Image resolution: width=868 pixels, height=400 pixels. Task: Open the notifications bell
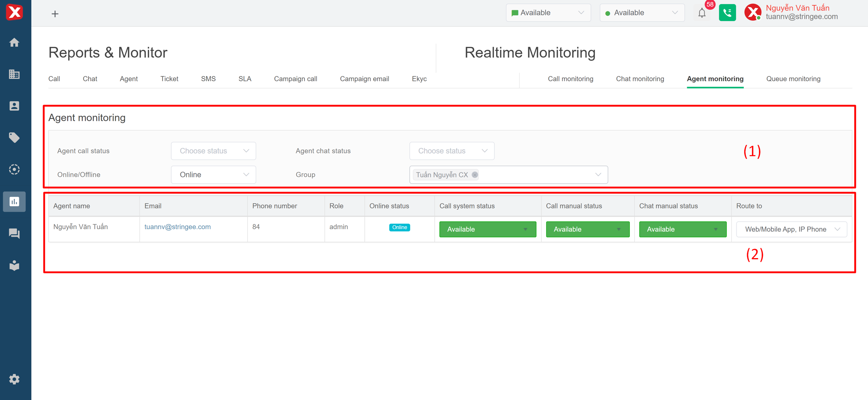coord(701,13)
